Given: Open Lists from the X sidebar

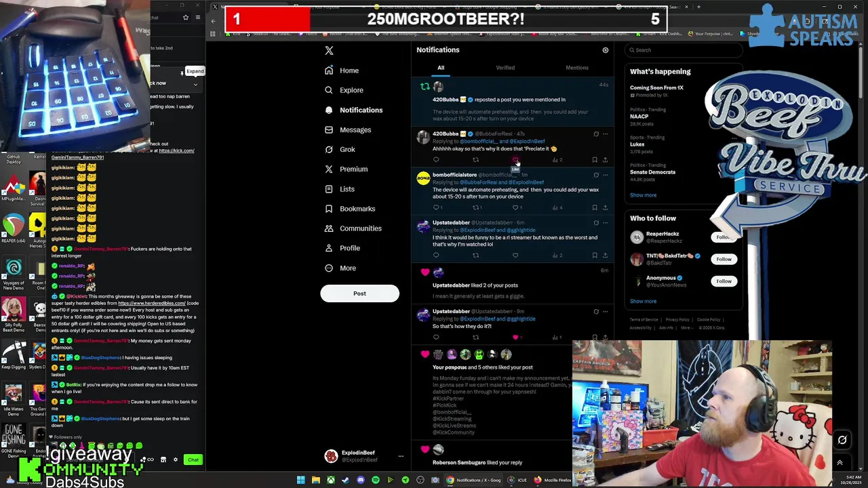Looking at the screenshot, I should point(340,189).
